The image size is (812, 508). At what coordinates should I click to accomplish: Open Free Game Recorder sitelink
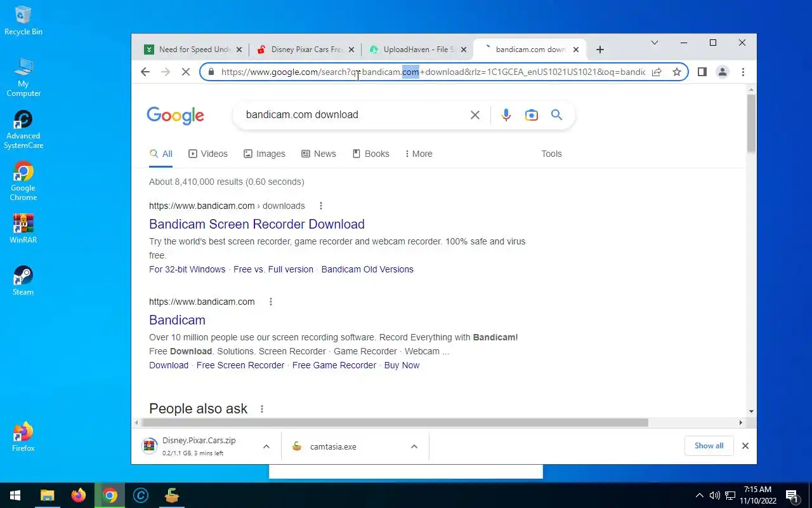coord(334,365)
